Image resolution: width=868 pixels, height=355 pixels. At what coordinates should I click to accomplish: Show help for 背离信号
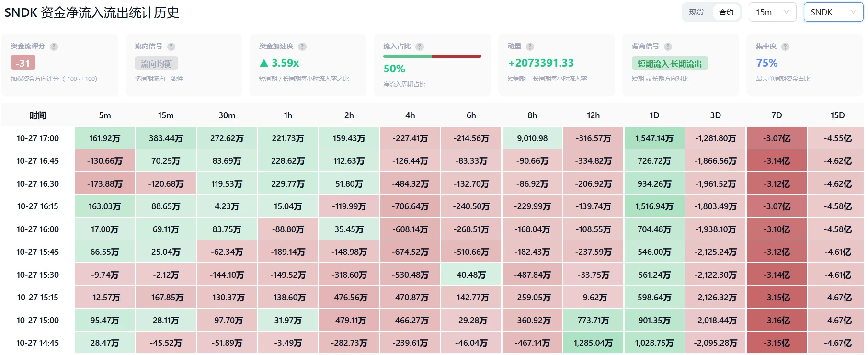[668, 46]
